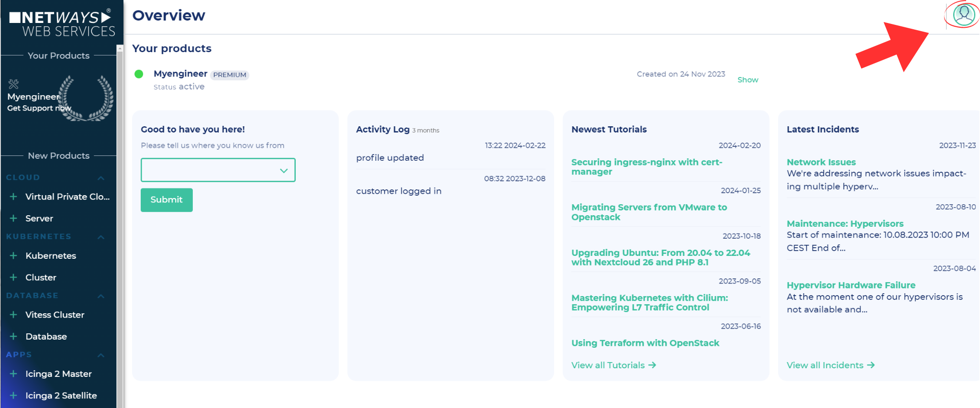Collapse the DATABASE section chevron

click(101, 296)
